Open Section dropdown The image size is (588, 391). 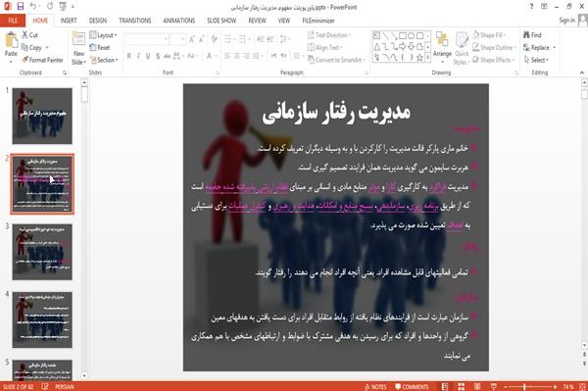pos(104,60)
